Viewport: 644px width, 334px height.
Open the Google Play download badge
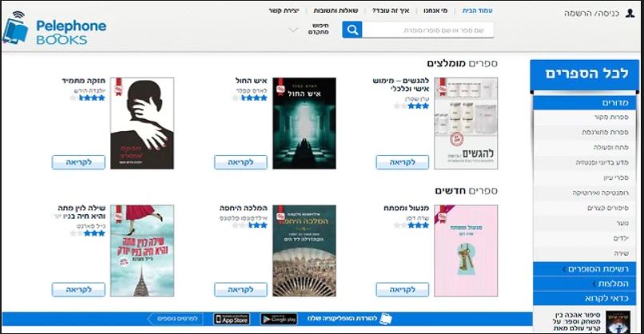[279, 319]
